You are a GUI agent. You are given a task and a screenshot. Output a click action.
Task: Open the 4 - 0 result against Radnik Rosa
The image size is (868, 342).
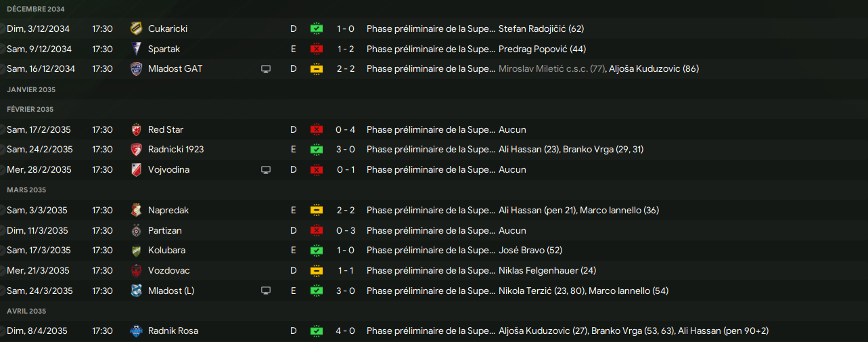pos(346,331)
